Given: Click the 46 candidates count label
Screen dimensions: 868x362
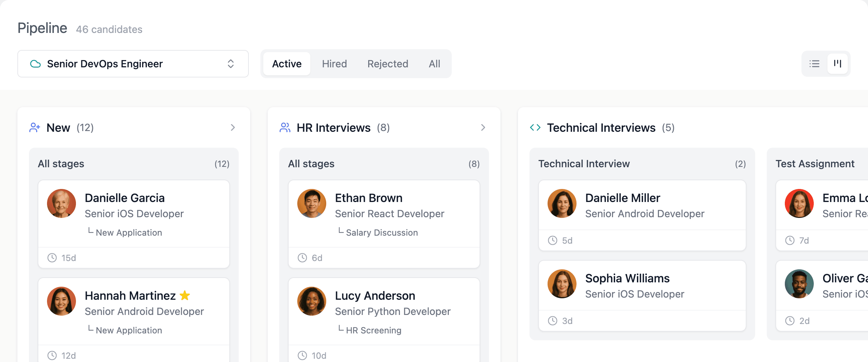Looking at the screenshot, I should pos(109,30).
